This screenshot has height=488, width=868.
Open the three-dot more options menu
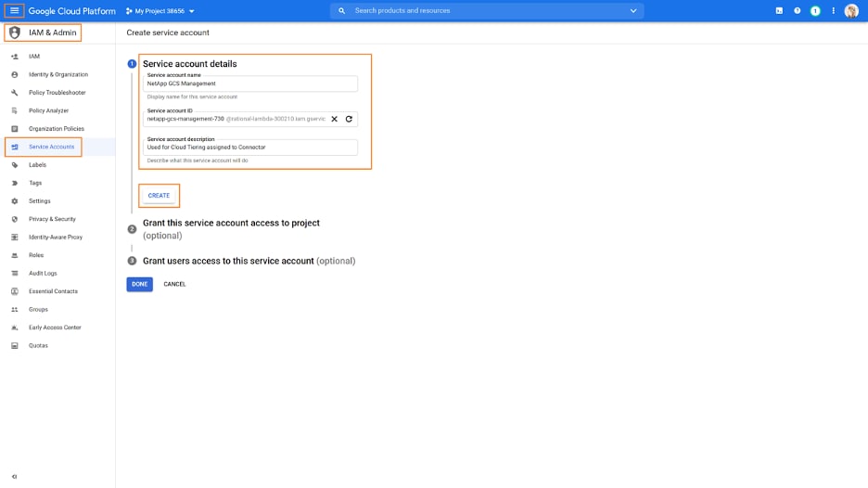pos(833,11)
